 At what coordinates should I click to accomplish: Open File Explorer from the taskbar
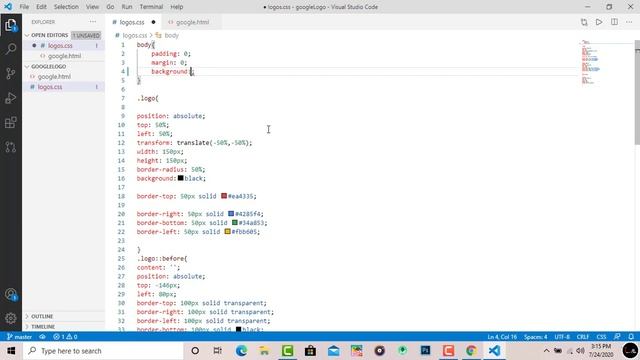[x=264, y=351]
